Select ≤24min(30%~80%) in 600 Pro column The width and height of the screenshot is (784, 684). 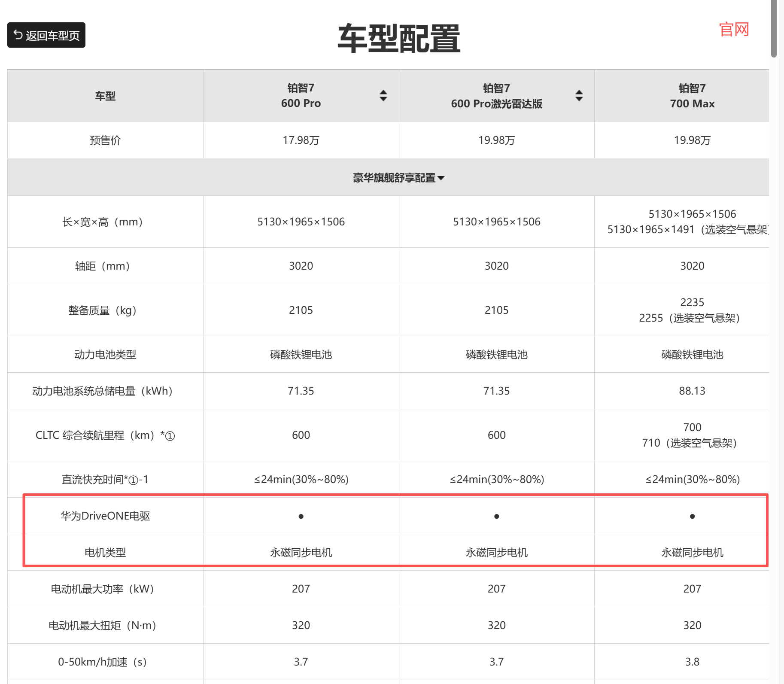(x=301, y=480)
